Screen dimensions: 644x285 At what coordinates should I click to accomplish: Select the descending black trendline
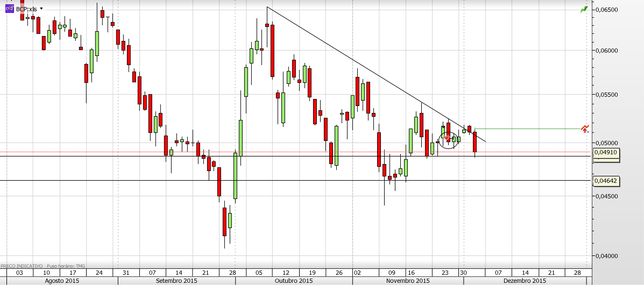click(x=376, y=74)
